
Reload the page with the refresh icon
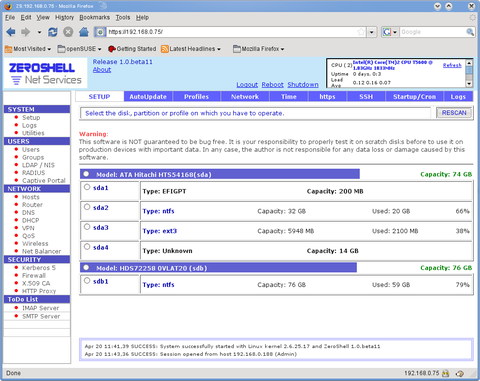point(53,32)
